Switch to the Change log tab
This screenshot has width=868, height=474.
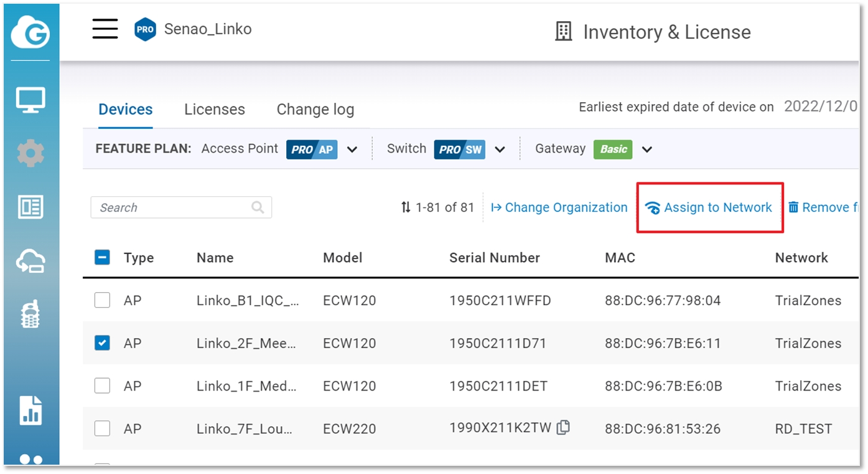tap(315, 110)
